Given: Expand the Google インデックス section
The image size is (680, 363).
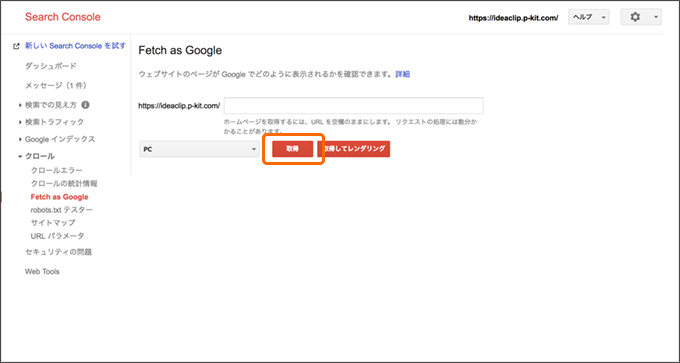Looking at the screenshot, I should [x=57, y=139].
